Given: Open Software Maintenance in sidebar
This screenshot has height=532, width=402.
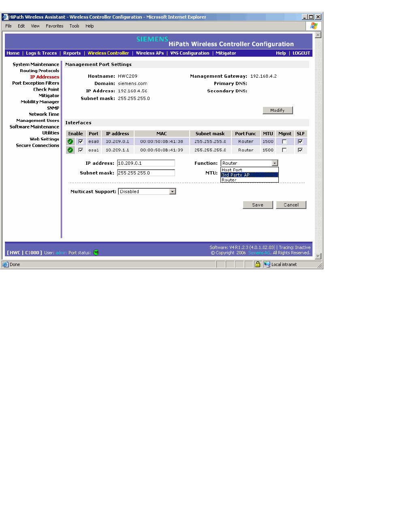Looking at the screenshot, I should point(34,127).
